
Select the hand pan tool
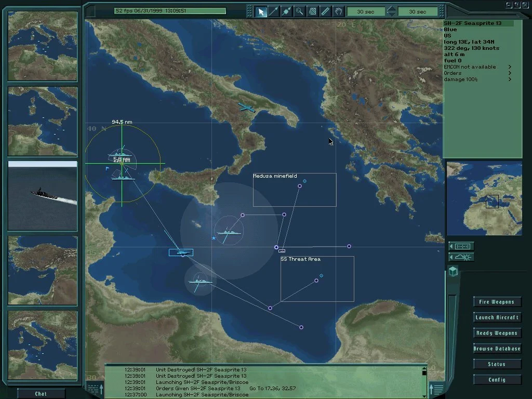[339, 11]
